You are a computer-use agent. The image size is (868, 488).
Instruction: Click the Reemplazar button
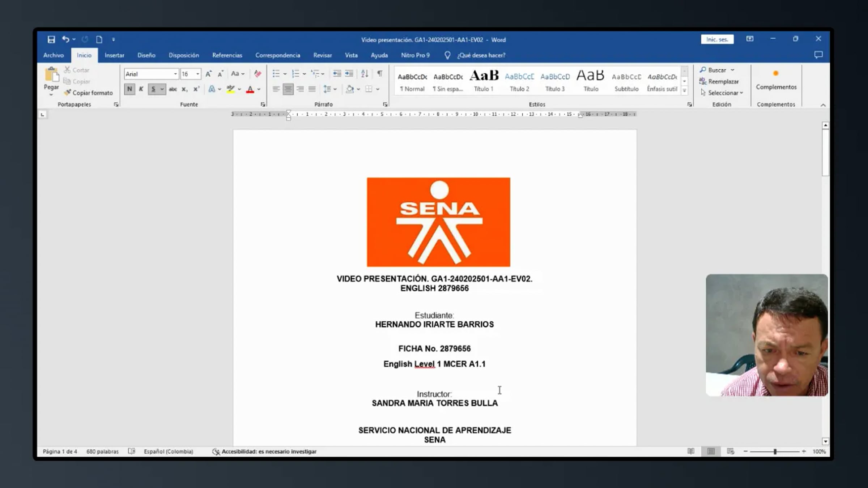tap(723, 82)
